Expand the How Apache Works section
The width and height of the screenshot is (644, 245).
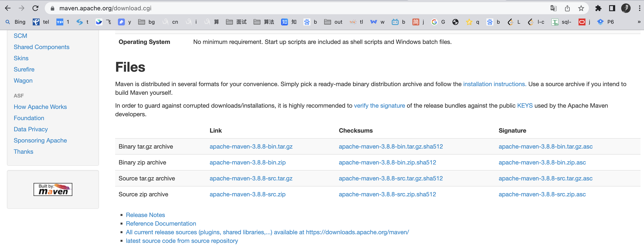[x=40, y=107]
